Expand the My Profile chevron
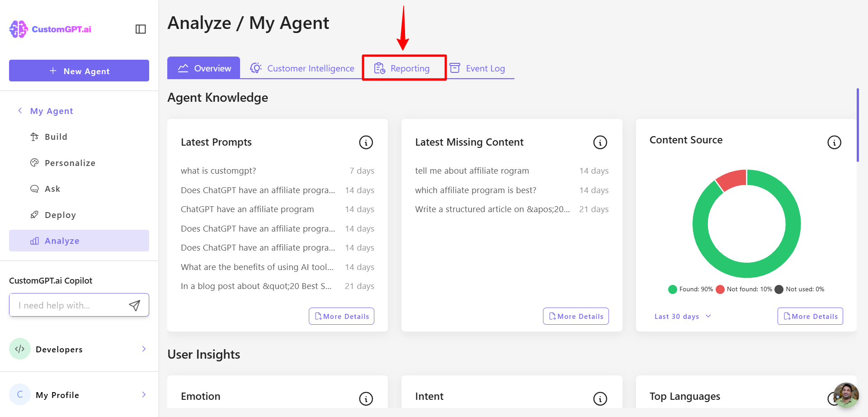 coord(144,394)
